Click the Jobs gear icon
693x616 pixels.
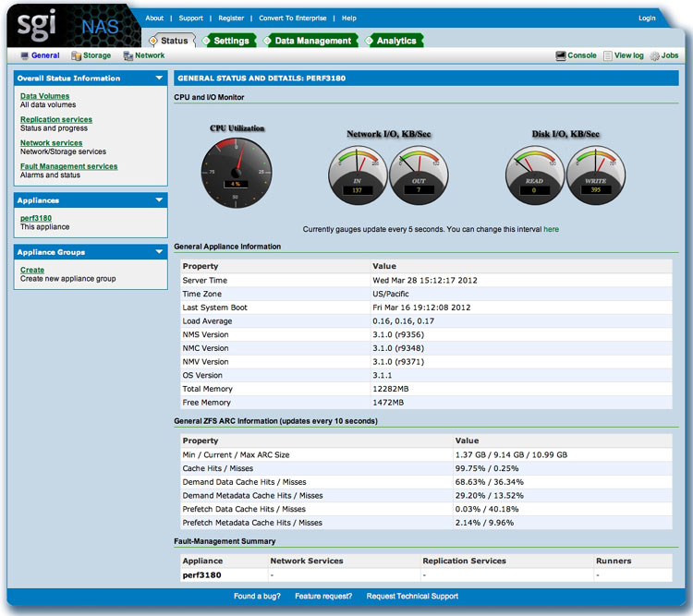point(654,56)
